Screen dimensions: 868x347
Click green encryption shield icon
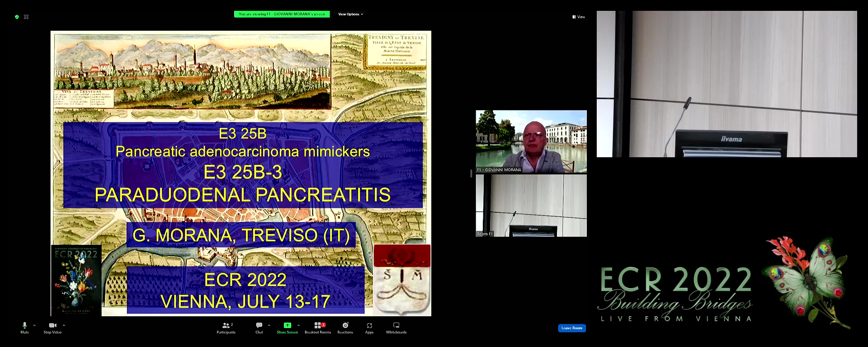pos(17,17)
